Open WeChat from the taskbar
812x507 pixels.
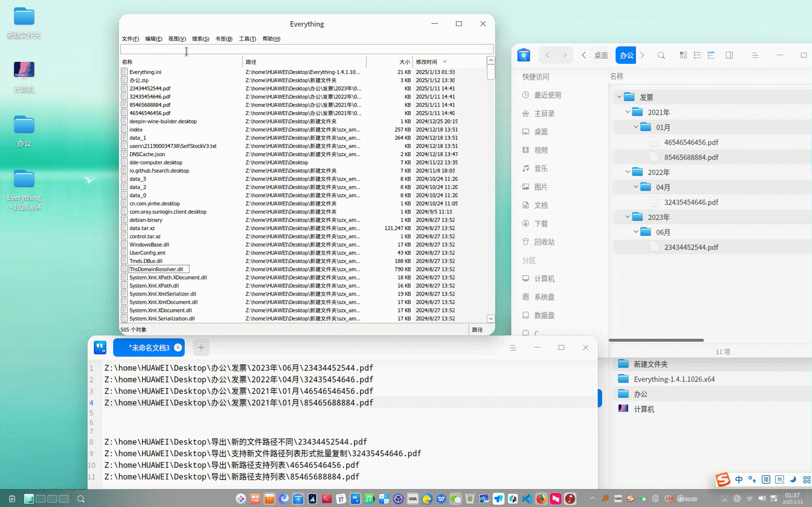tap(455, 498)
